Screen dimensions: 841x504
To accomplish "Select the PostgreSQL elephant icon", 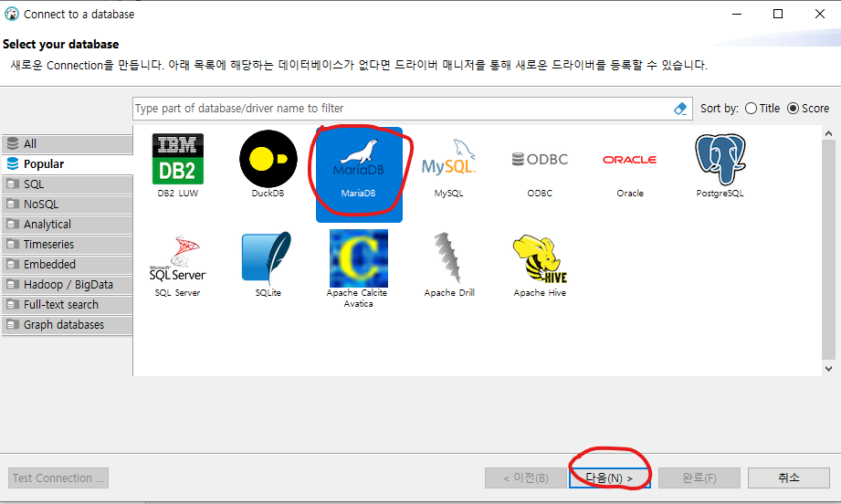I will 720,159.
